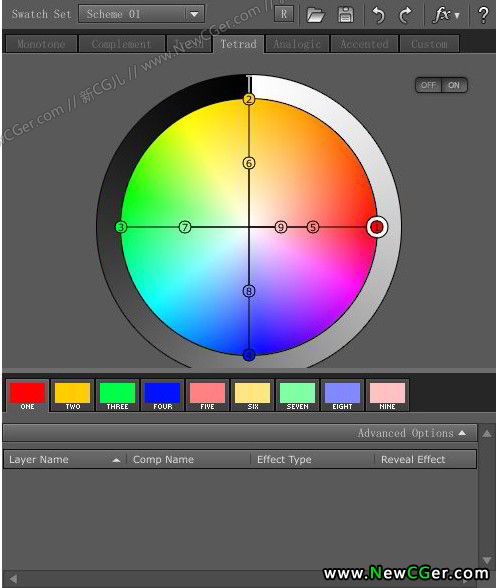Open the Swatch Set scheme dropdown

[141, 14]
